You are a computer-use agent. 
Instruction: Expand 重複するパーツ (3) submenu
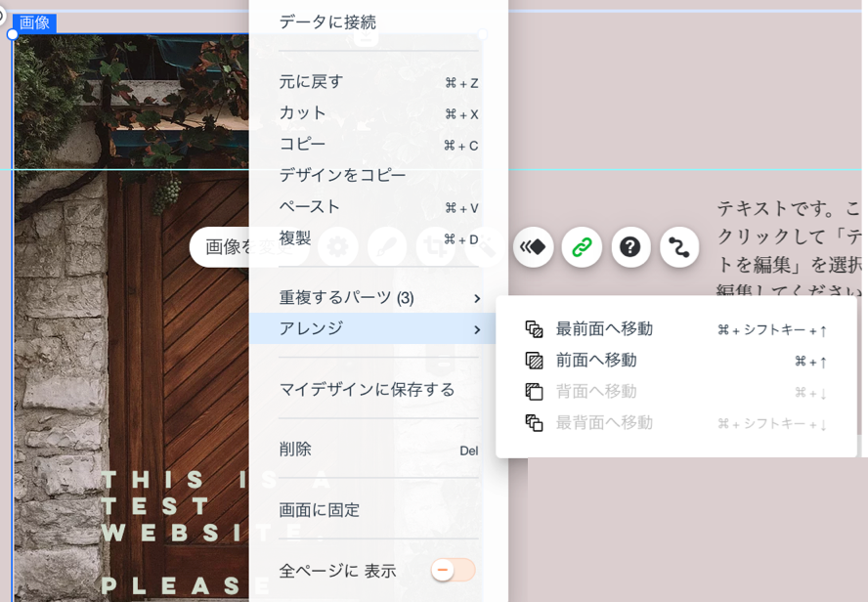(x=476, y=299)
